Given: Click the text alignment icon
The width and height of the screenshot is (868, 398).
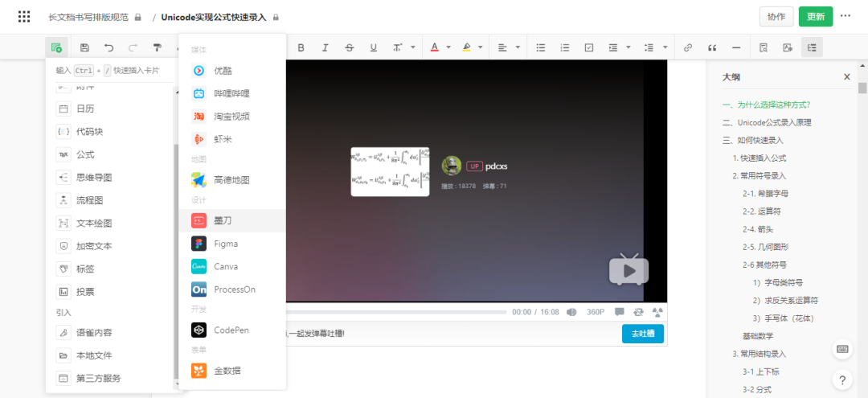Looking at the screenshot, I should tap(502, 47).
